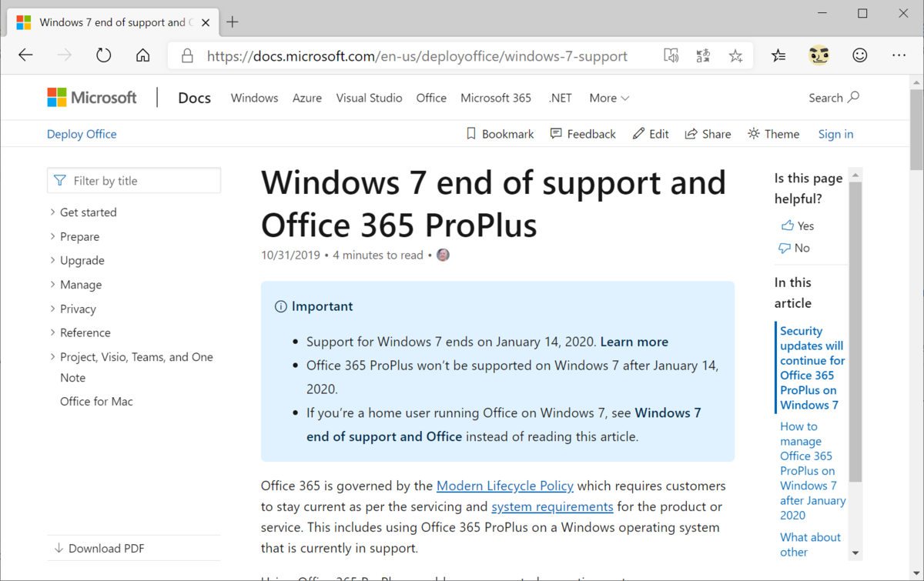Viewport: 924px width, 581px height.
Task: Click the Sign in link
Action: (835, 134)
